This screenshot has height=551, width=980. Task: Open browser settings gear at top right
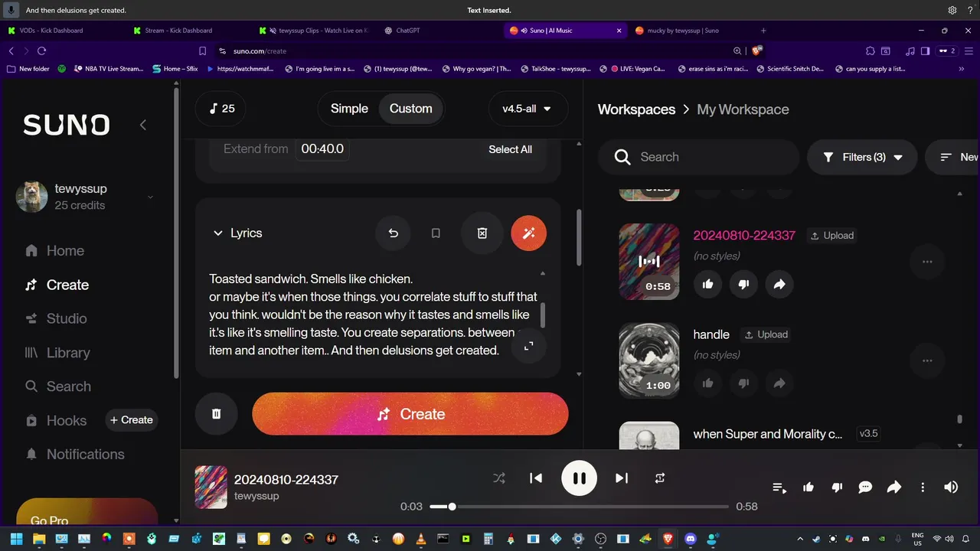pos(952,10)
